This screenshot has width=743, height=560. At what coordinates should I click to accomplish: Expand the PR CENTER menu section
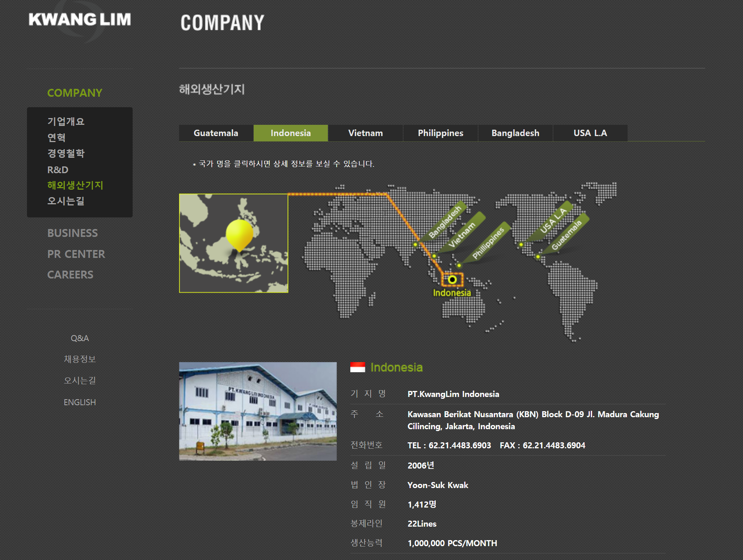pyautogui.click(x=76, y=254)
